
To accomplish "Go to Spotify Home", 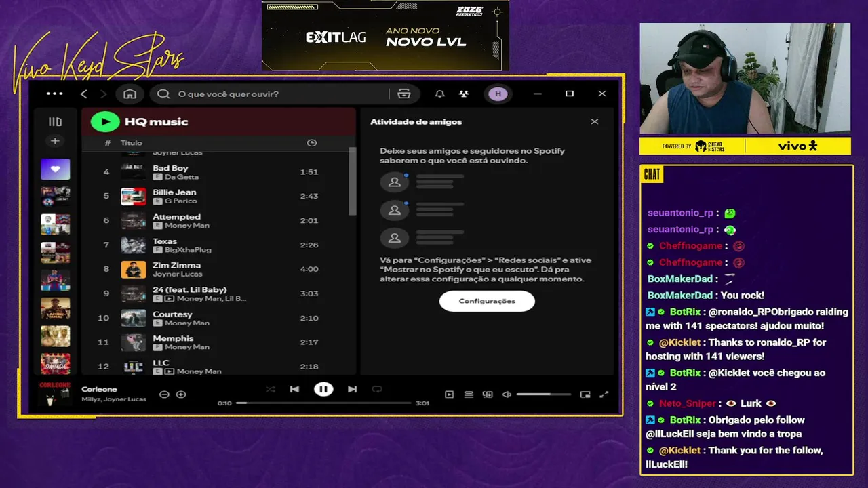I will tap(130, 94).
